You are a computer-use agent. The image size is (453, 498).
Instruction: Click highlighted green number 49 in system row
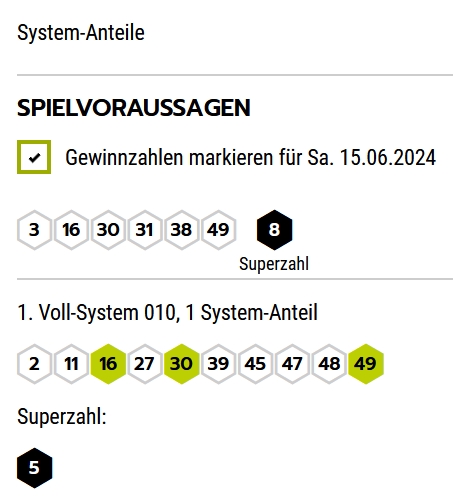(x=366, y=364)
